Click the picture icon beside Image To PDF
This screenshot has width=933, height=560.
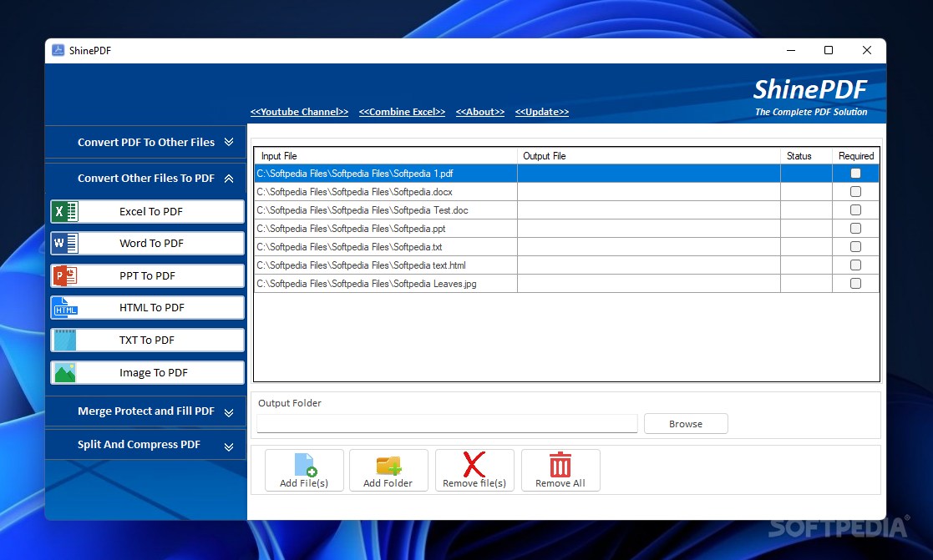(65, 373)
